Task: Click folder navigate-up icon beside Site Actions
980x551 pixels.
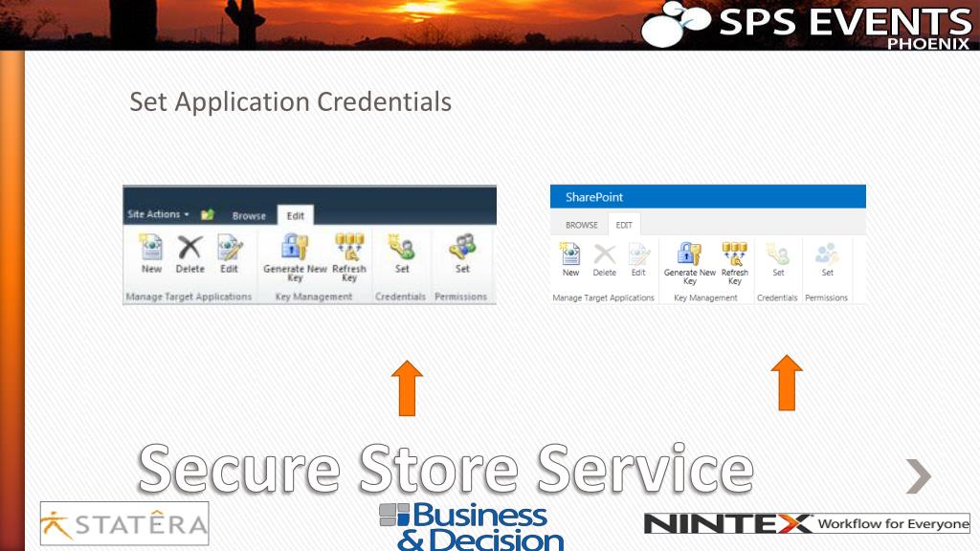Action: pyautogui.click(x=208, y=214)
